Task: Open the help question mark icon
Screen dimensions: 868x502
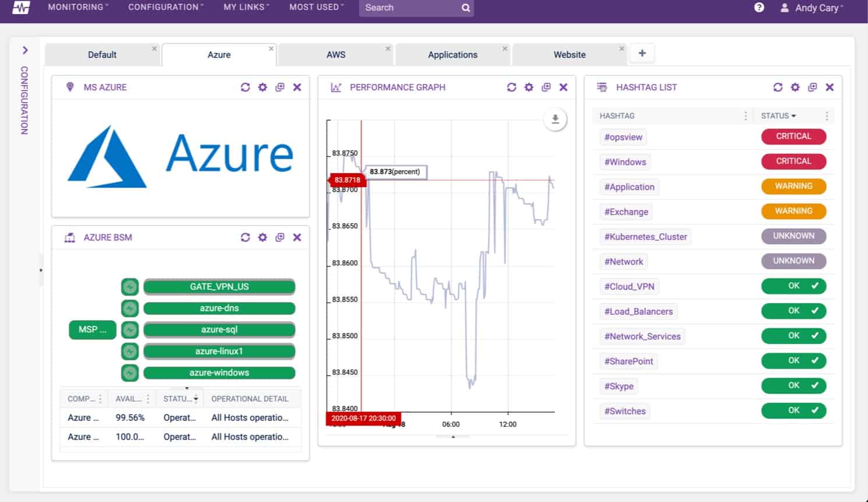Action: tap(759, 8)
